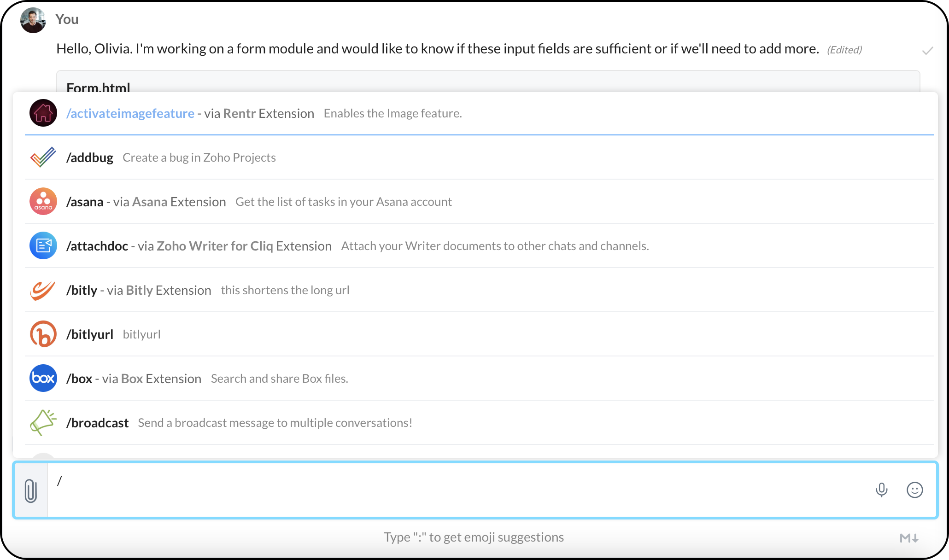
Task: Click your profile avatar picture
Action: (33, 20)
